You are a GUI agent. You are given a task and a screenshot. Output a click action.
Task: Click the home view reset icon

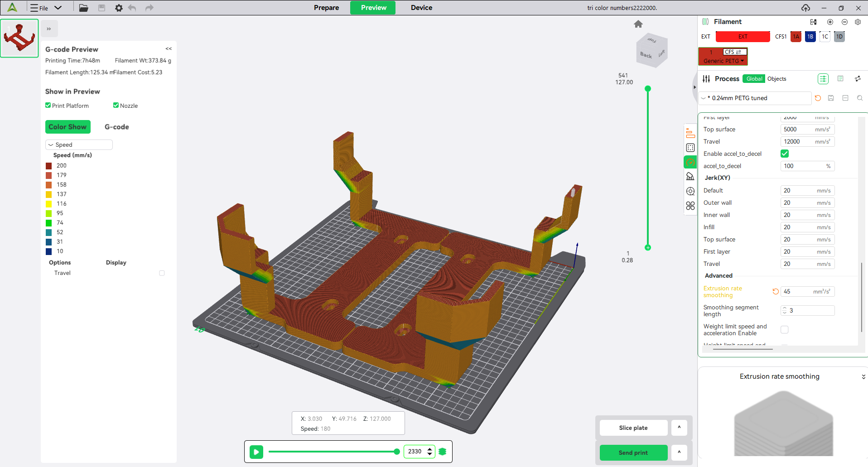tap(638, 24)
